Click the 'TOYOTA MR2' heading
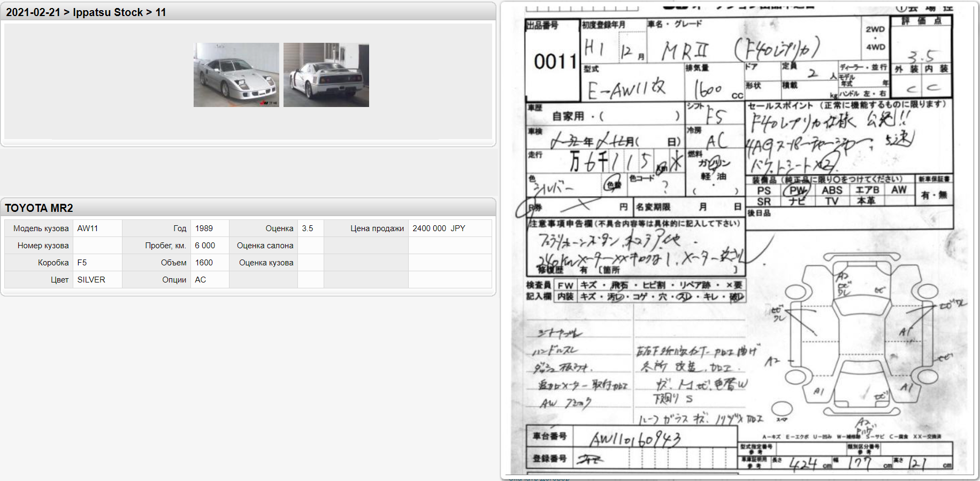This screenshot has height=481, width=980. 39,208
